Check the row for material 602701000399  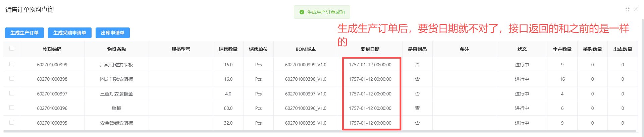click(12, 64)
